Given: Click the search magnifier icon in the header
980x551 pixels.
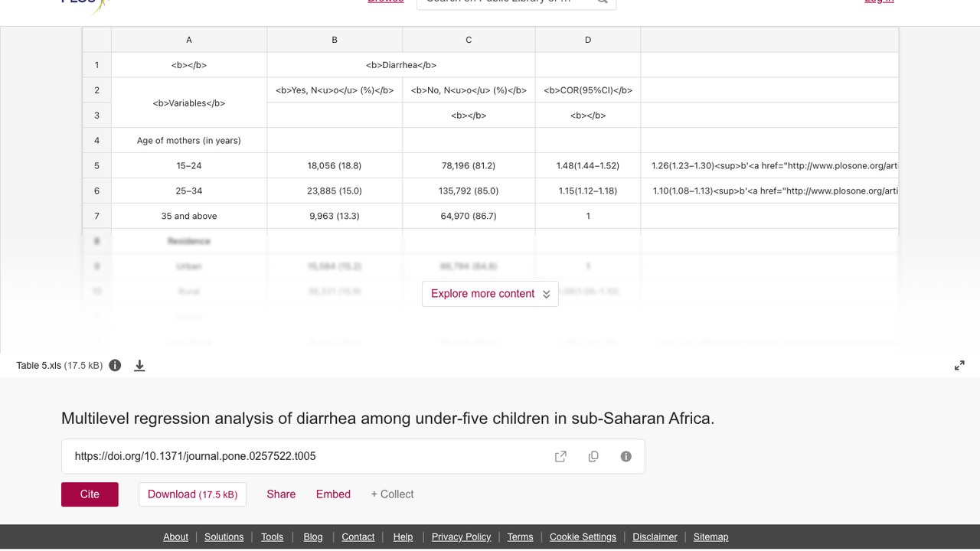Looking at the screenshot, I should click(603, 2).
